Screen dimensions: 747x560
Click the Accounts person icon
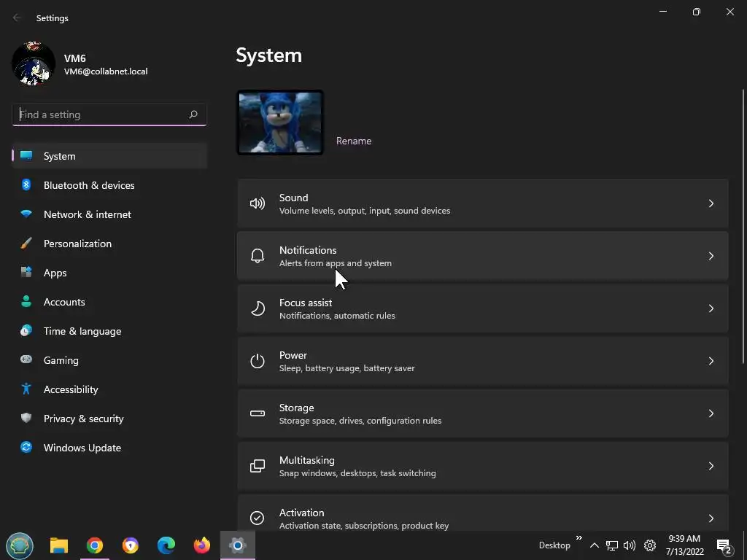[26, 301]
